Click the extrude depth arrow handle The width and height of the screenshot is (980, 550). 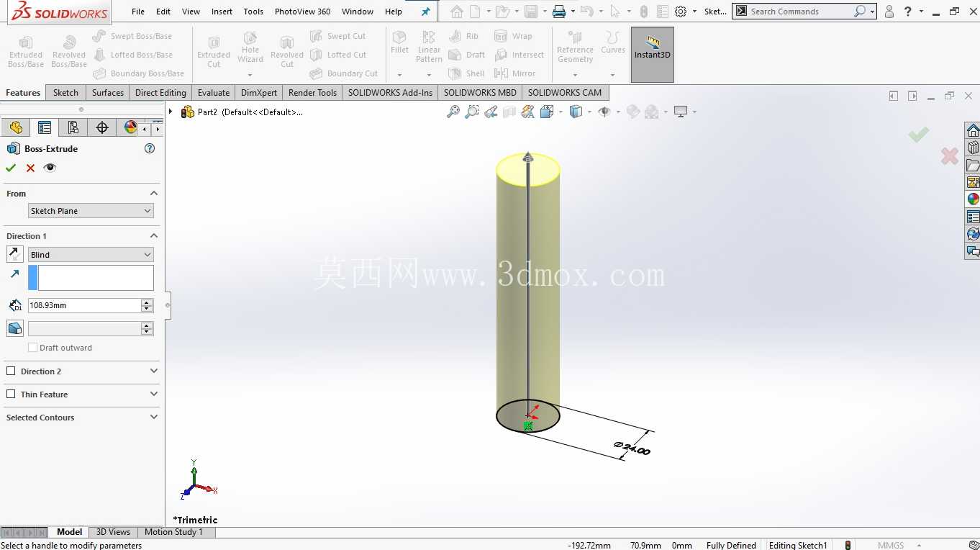coord(528,157)
